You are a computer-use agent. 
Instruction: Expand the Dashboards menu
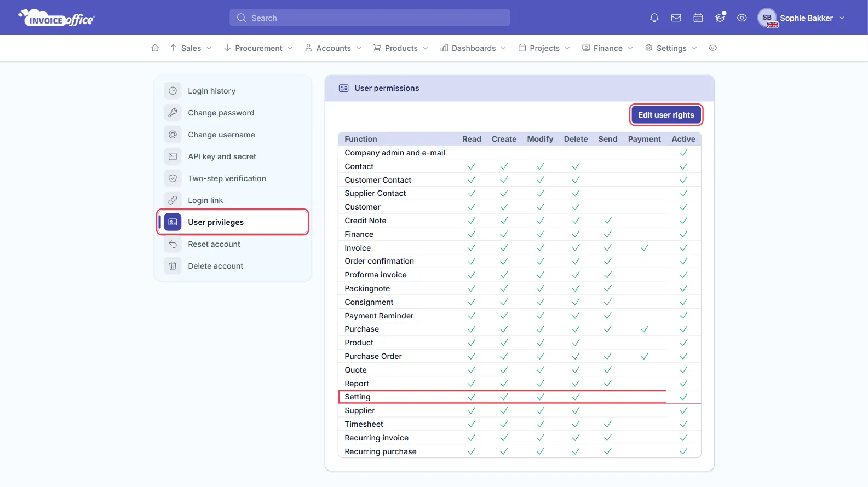[x=473, y=48]
